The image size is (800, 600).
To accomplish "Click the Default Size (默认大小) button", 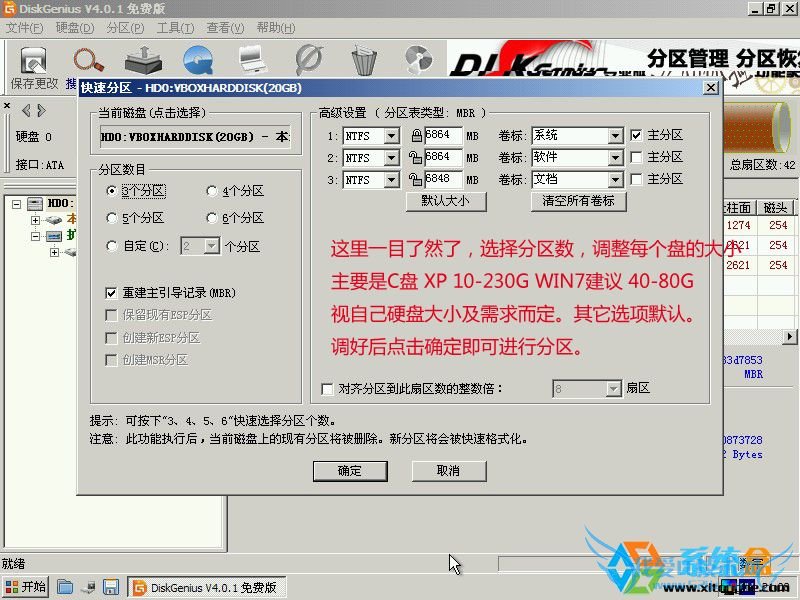I will tap(446, 201).
